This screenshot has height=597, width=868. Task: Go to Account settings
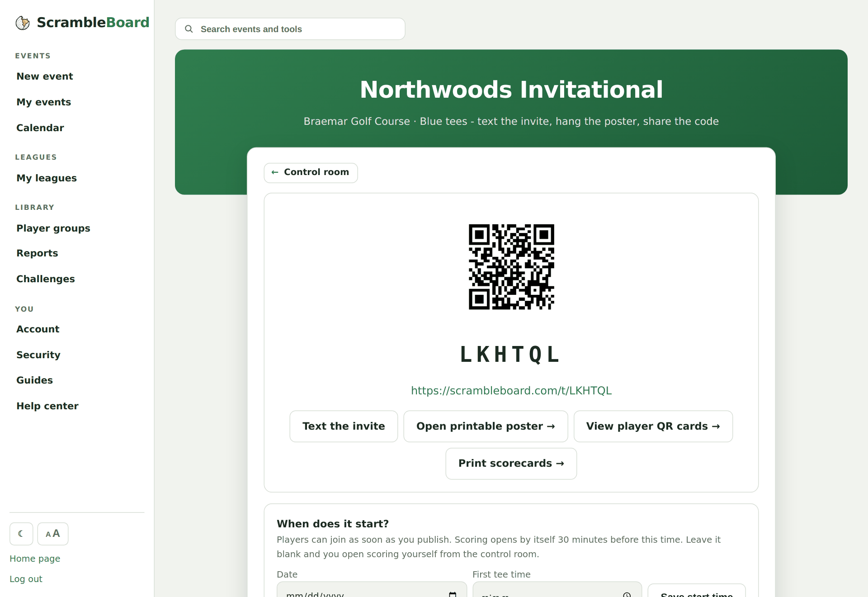point(38,329)
